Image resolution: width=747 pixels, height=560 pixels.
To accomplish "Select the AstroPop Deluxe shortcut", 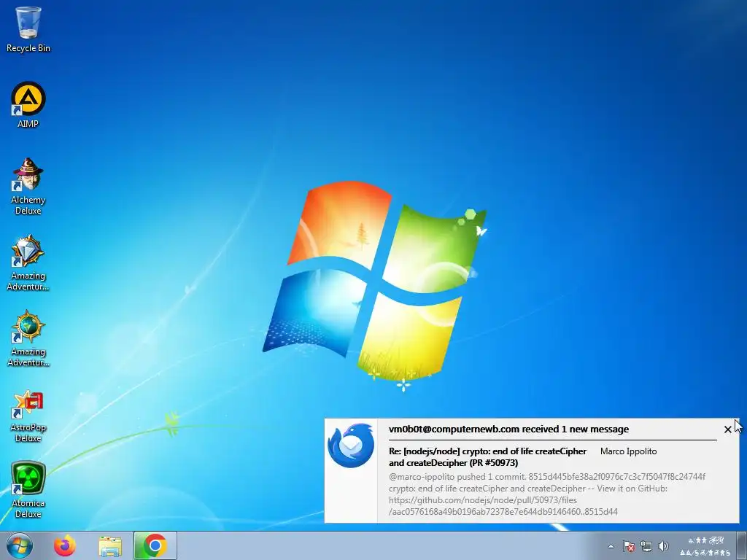I will click(28, 415).
